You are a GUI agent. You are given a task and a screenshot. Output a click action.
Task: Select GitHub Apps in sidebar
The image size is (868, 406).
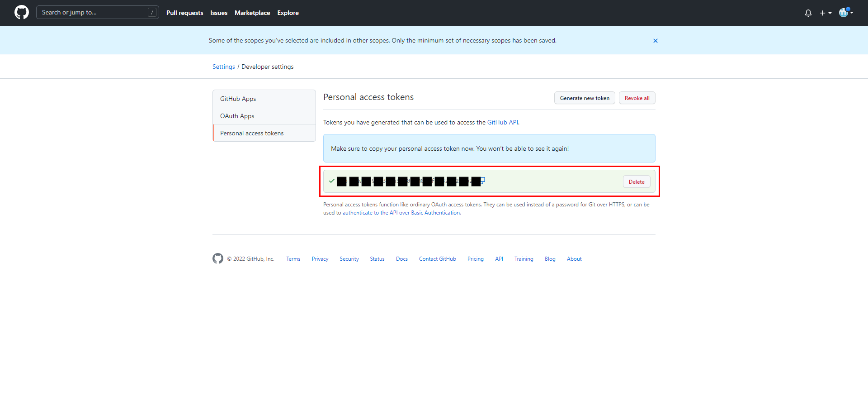coord(264,99)
